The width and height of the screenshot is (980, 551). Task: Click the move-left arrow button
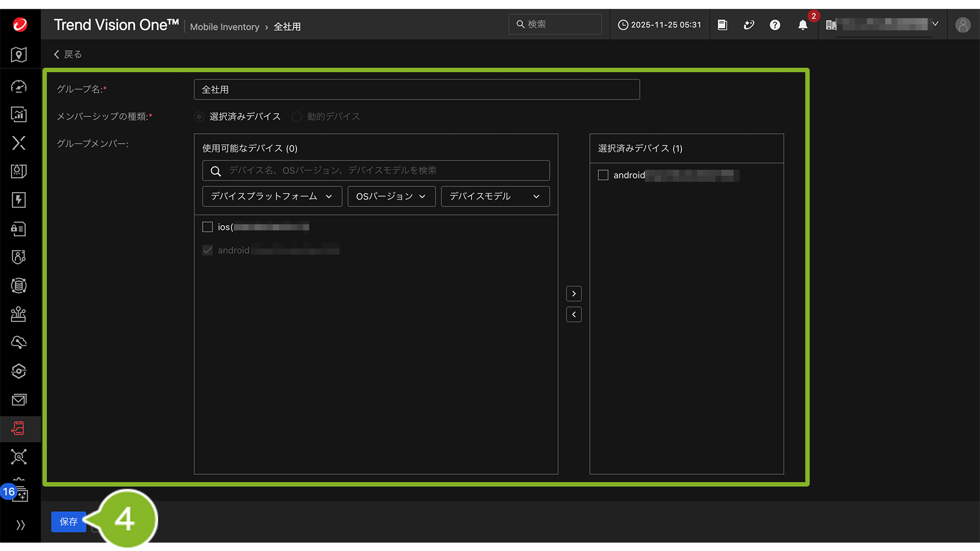[574, 315]
